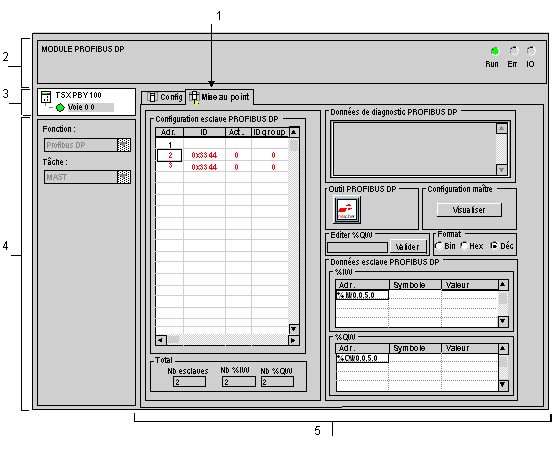Screen dimensions: 552x456
Task: Select the Hex format radio button
Action: pos(464,246)
